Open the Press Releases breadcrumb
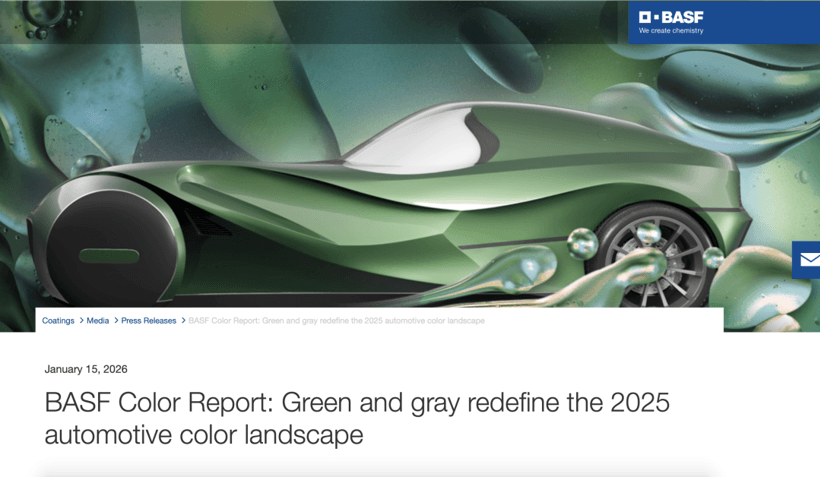The width and height of the screenshot is (820, 477). (x=148, y=321)
